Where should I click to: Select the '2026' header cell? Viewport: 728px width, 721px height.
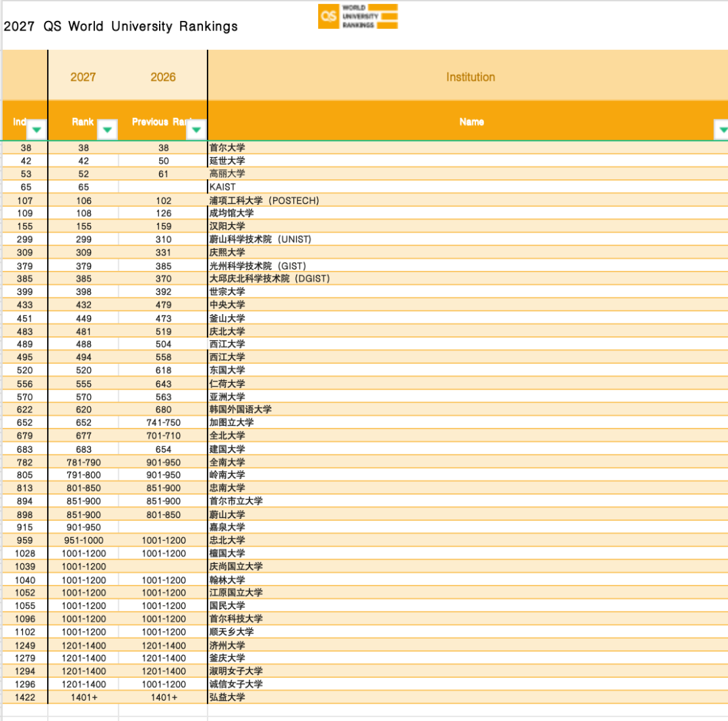163,77
